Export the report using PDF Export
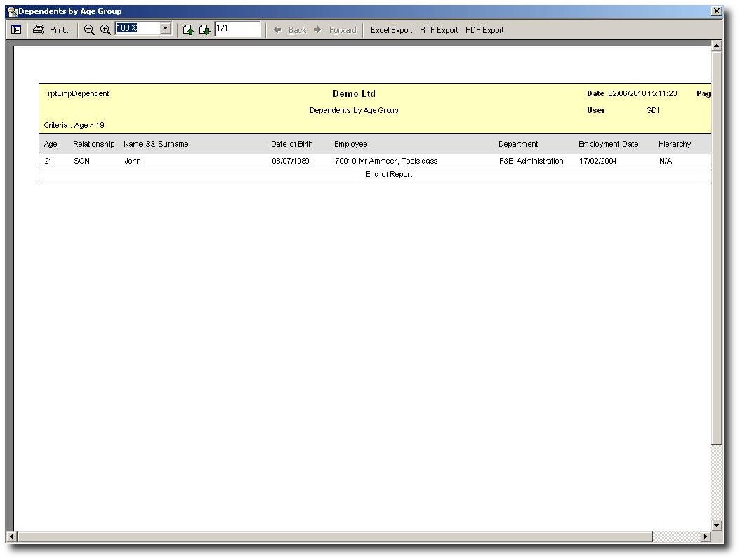 484,30
